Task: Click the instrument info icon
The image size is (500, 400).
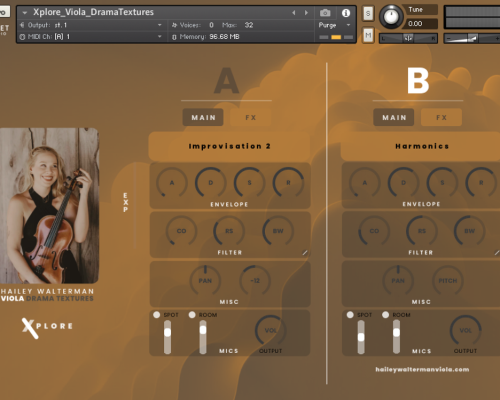Action: [x=346, y=13]
